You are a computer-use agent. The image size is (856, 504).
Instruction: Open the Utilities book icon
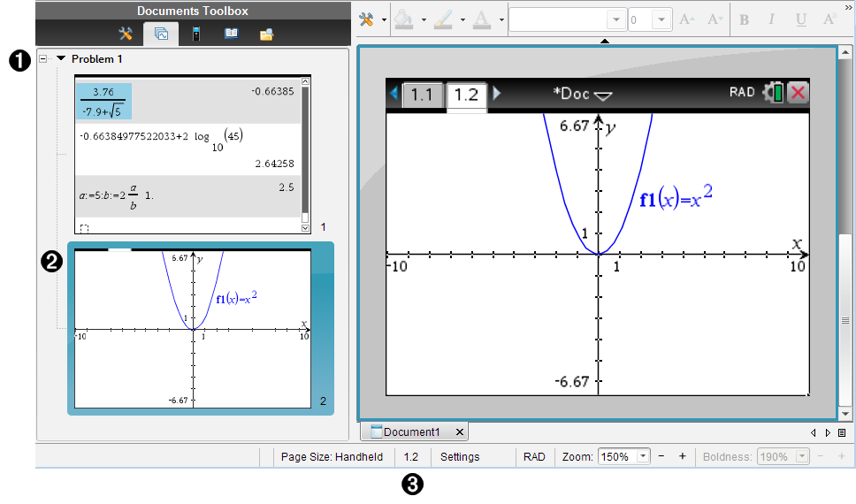tap(231, 34)
